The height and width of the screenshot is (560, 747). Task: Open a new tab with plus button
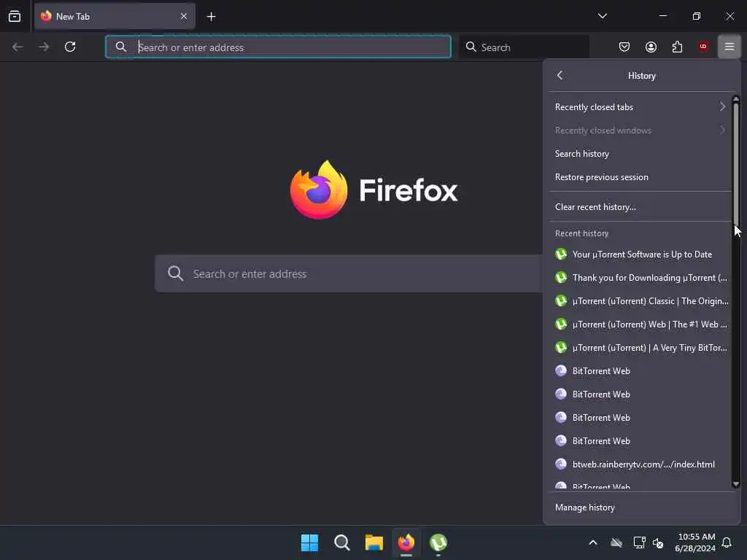tap(211, 17)
